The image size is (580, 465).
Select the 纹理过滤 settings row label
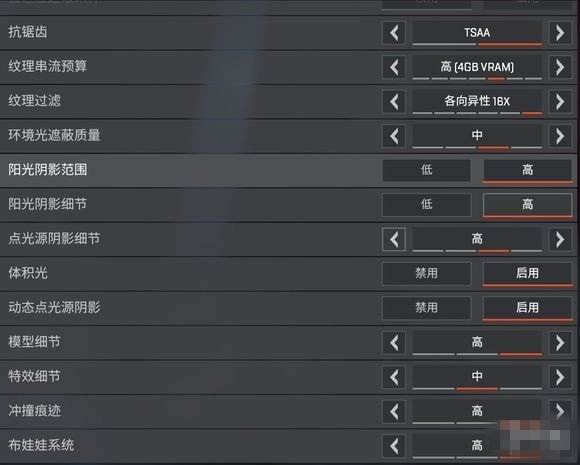[35, 101]
